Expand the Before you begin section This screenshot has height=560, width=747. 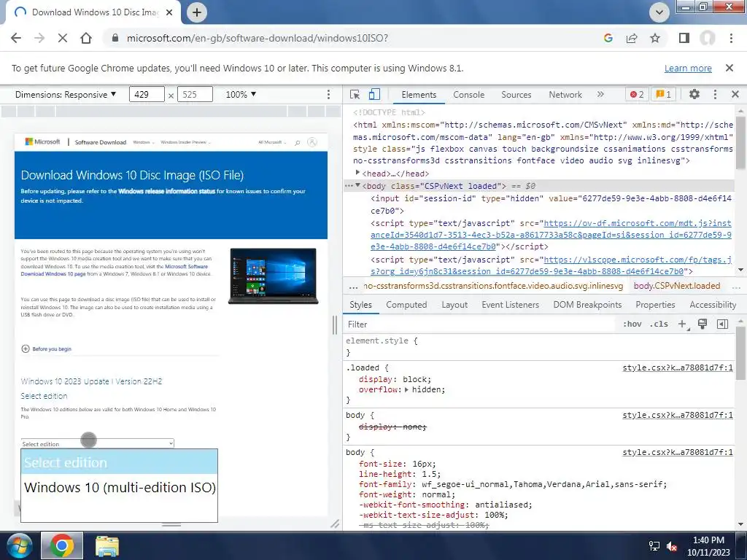point(46,349)
